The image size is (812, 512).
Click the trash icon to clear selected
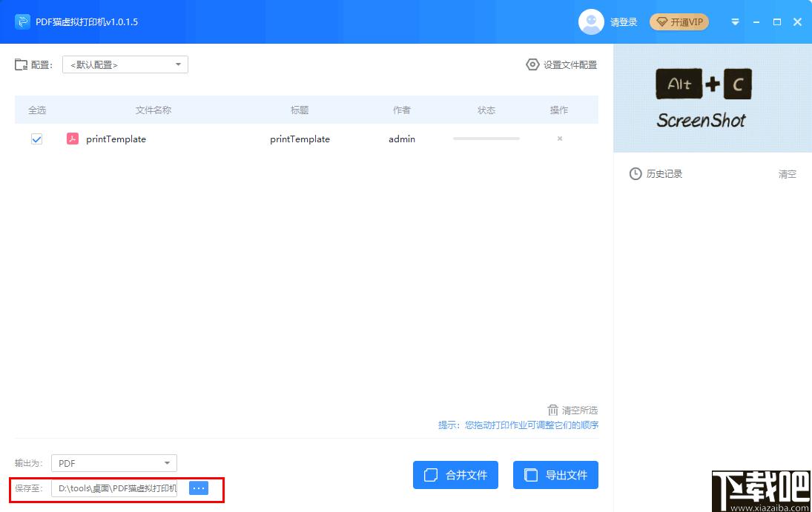click(x=552, y=410)
